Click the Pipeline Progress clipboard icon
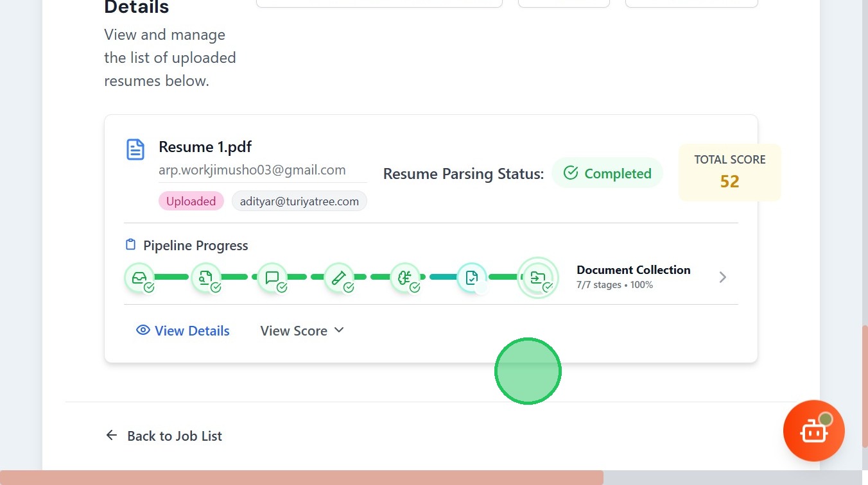 click(x=131, y=245)
